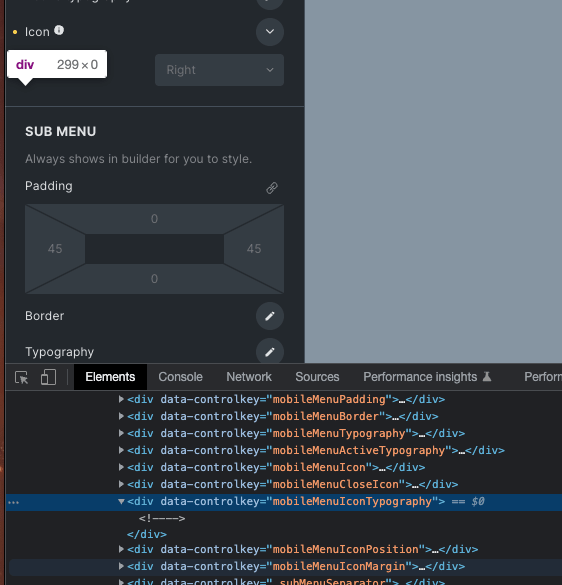Toggle the device toolbar icon
This screenshot has height=585, width=562.
coord(49,377)
